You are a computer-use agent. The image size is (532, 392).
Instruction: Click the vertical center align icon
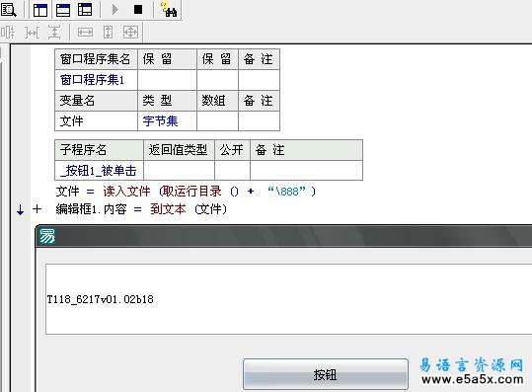[8, 33]
